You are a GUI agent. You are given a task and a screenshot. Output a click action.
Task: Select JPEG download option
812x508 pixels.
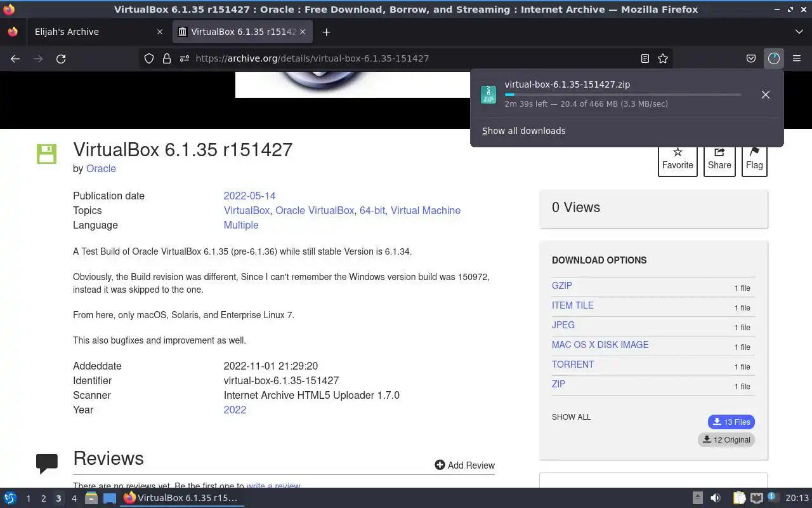pos(563,325)
